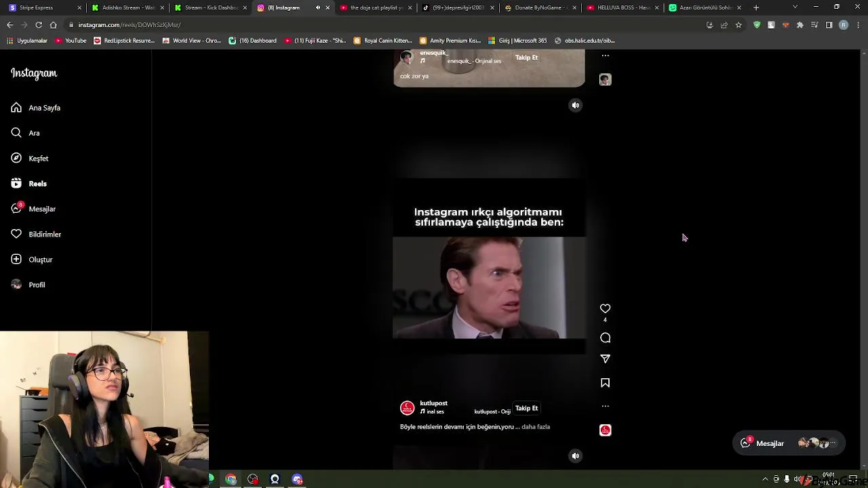Click the enesquik_ audio thumbnail

605,79
